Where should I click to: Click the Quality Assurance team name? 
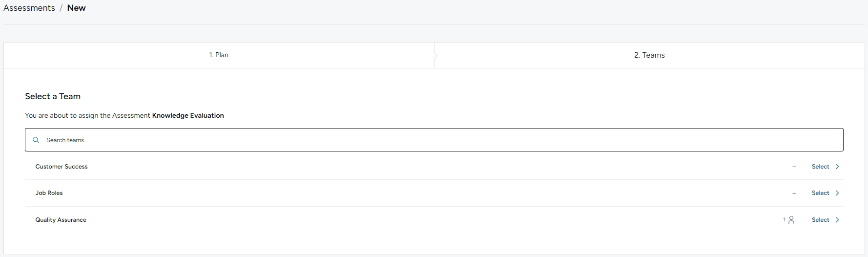point(61,220)
